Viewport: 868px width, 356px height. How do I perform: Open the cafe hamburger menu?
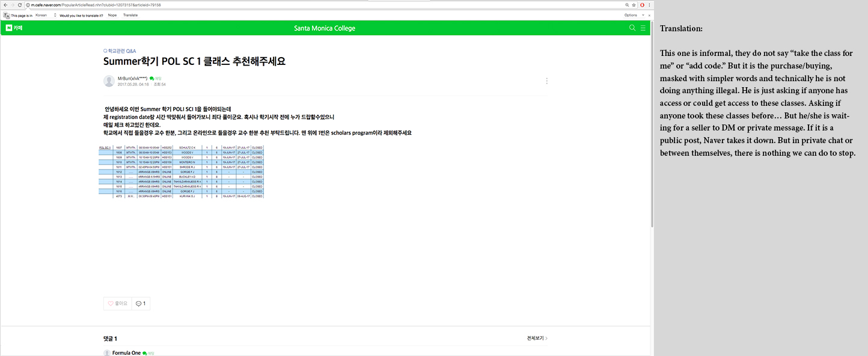pyautogui.click(x=643, y=28)
